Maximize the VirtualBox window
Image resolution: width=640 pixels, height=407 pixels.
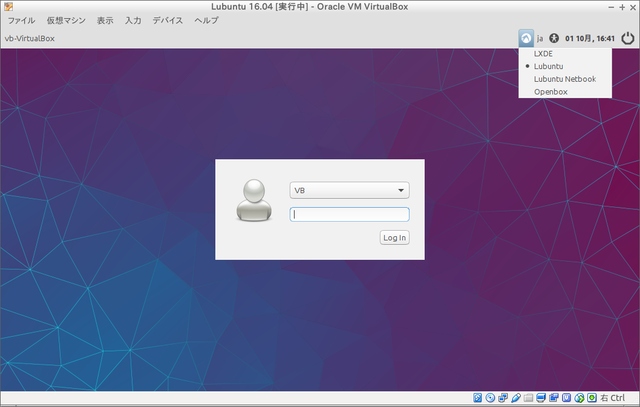tap(622, 7)
